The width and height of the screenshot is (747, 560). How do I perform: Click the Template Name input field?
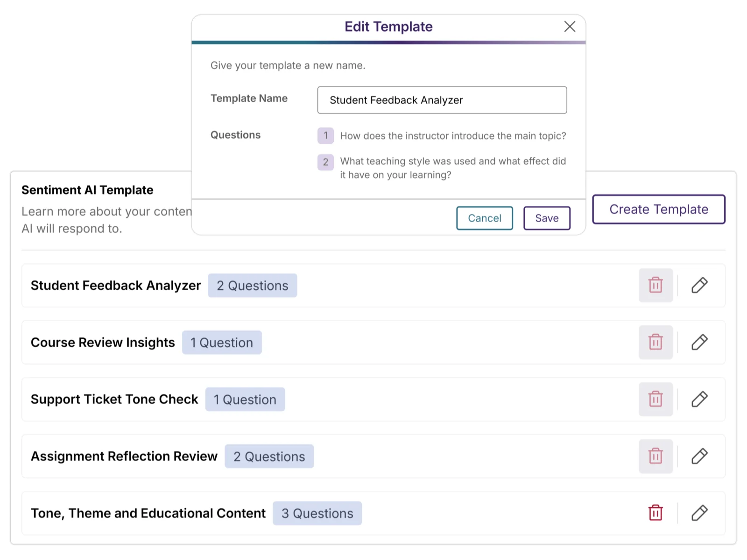pyautogui.click(x=442, y=100)
